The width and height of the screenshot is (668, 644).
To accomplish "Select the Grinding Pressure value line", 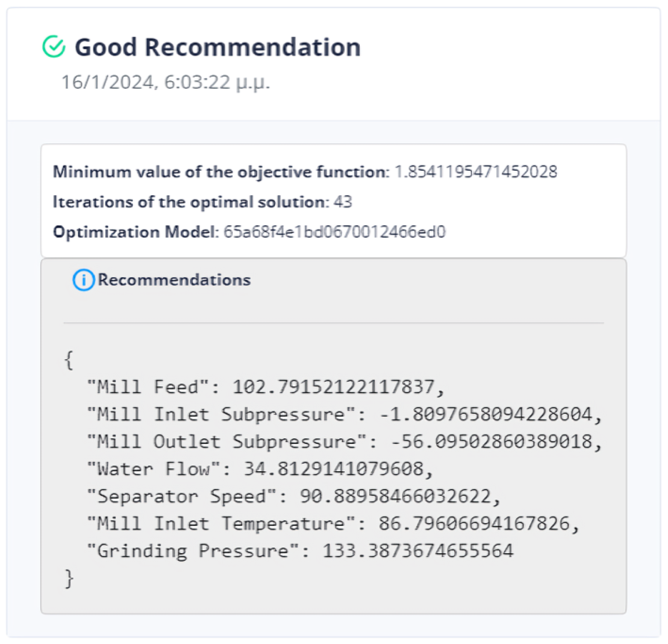I will [x=300, y=551].
